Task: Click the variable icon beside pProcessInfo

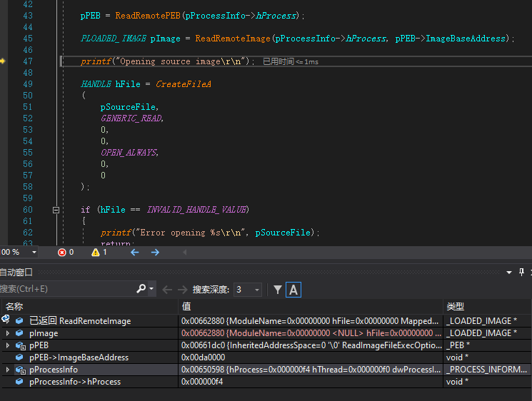Action: pyautogui.click(x=21, y=370)
